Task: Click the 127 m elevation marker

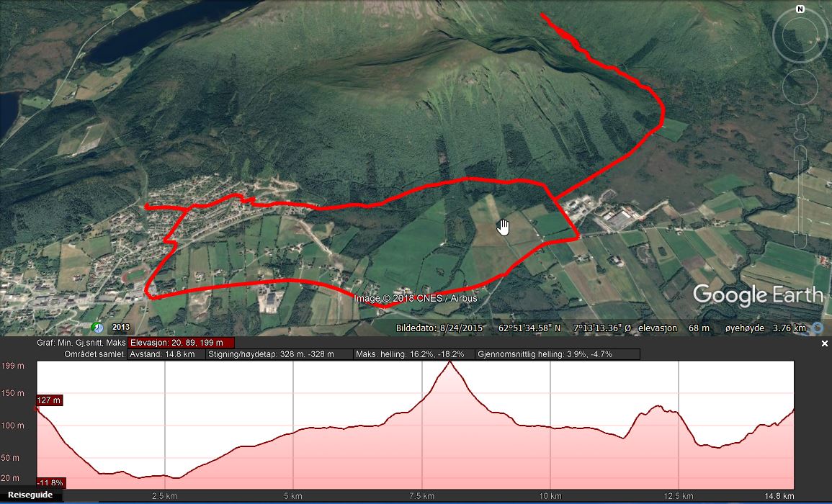Action: [50, 400]
